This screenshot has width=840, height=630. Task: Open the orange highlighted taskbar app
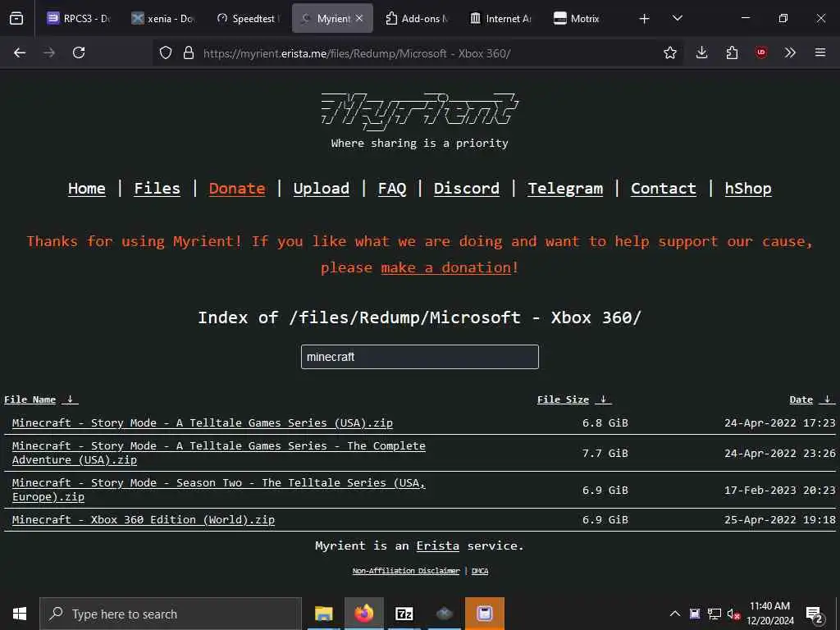[484, 614]
